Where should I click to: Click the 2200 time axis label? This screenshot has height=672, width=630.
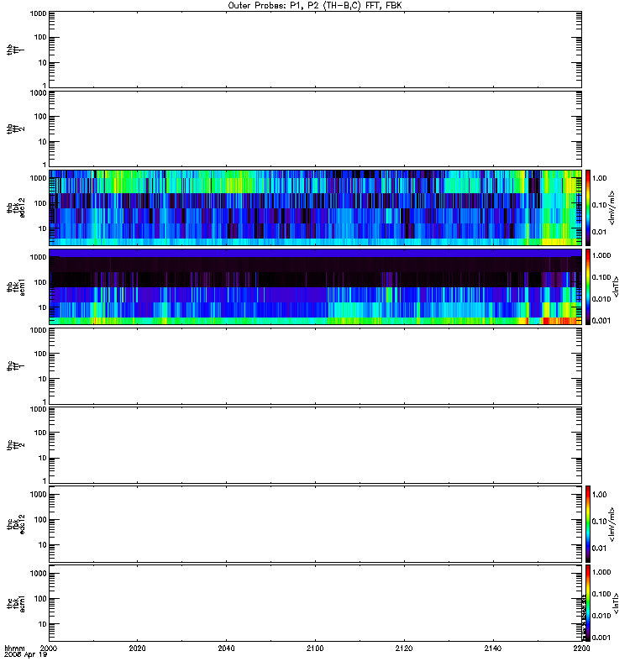coord(581,648)
